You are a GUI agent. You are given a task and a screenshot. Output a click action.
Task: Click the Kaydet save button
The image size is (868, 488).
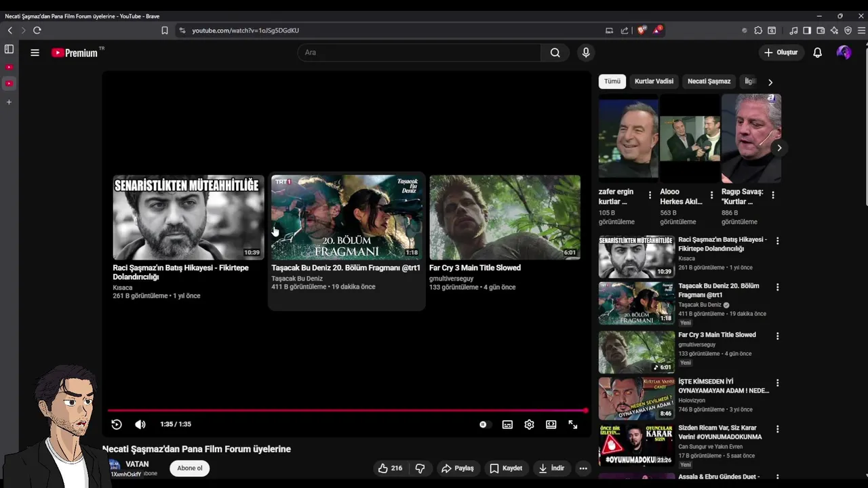506,468
